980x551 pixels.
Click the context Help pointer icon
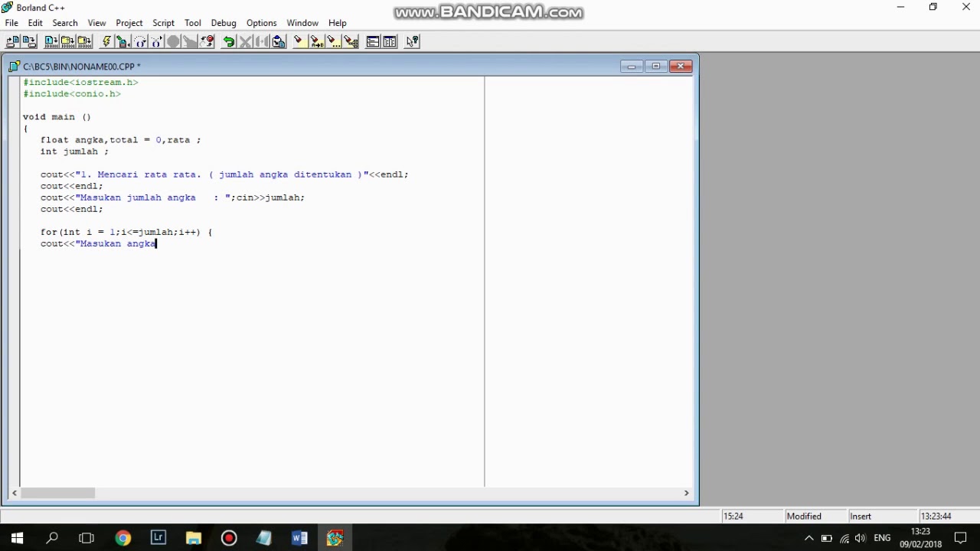point(412,41)
